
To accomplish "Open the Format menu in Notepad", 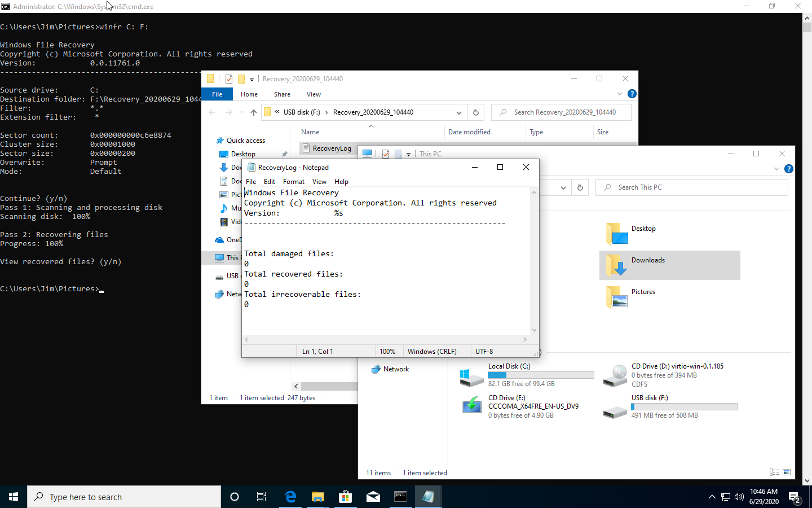I will click(x=293, y=181).
